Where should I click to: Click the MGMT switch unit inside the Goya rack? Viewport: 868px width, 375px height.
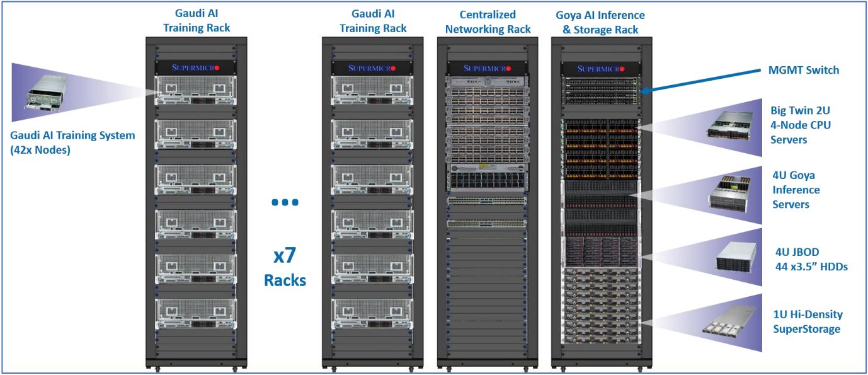pyautogui.click(x=602, y=91)
